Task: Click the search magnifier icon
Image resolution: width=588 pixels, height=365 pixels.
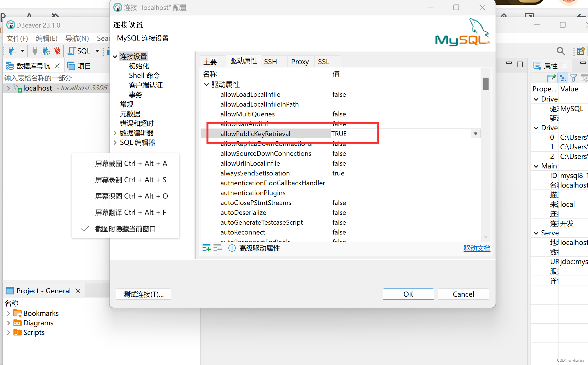Action: coord(560,51)
